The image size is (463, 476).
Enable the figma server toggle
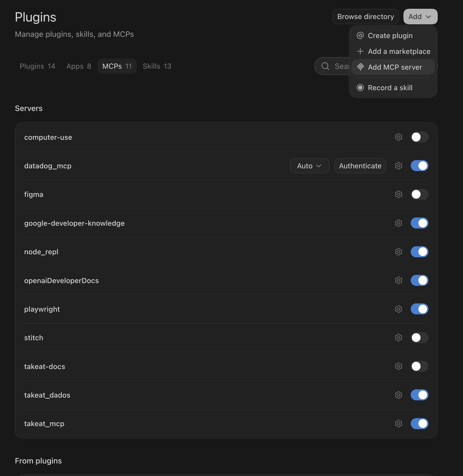(419, 194)
